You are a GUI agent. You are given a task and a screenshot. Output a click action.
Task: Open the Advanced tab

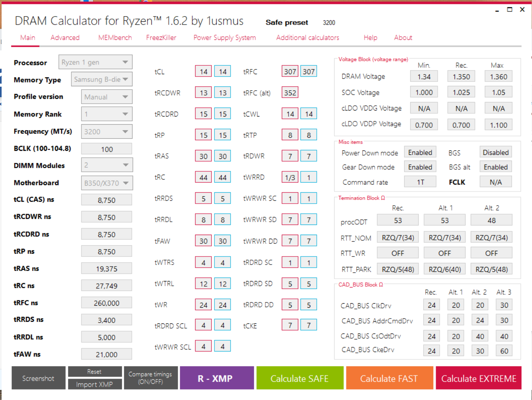coord(65,37)
